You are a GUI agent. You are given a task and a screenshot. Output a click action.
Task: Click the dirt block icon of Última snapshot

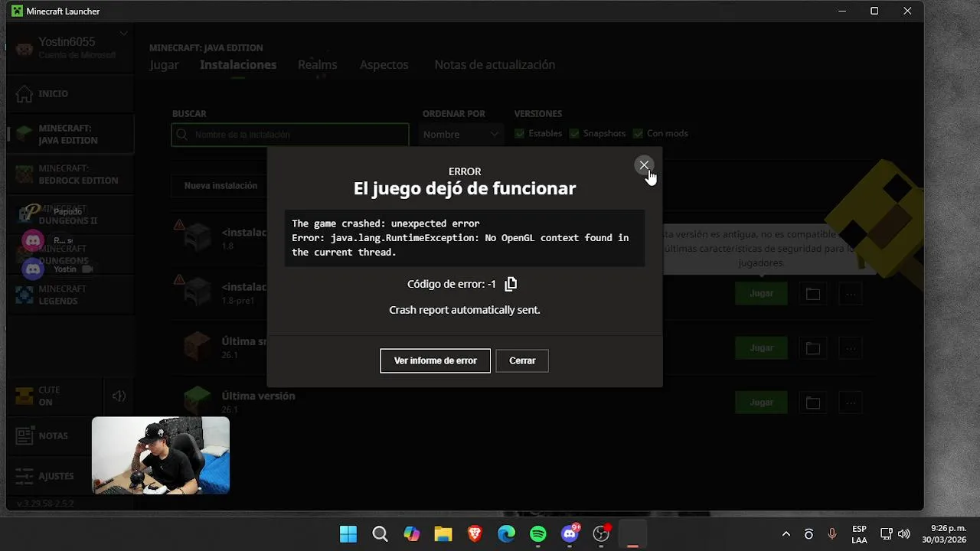198,347
